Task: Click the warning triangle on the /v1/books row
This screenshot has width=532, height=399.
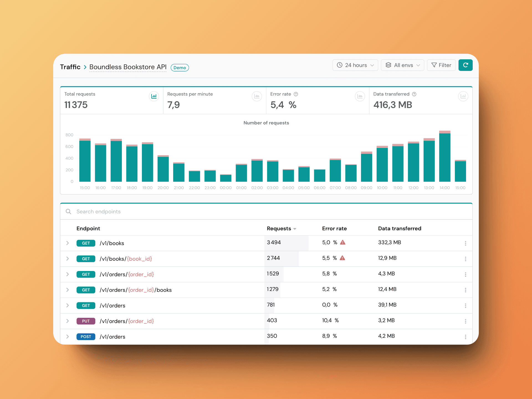Action: coord(343,242)
